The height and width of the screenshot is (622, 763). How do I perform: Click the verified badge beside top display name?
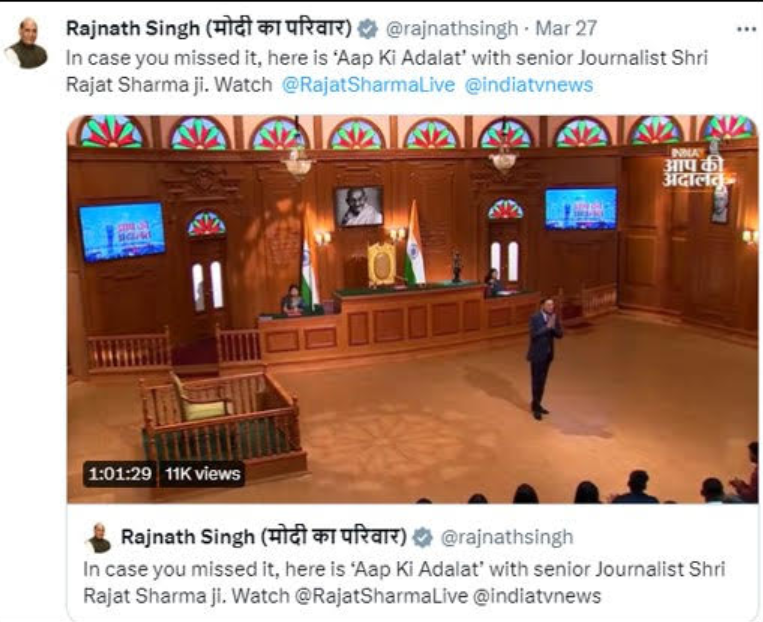pyautogui.click(x=368, y=29)
